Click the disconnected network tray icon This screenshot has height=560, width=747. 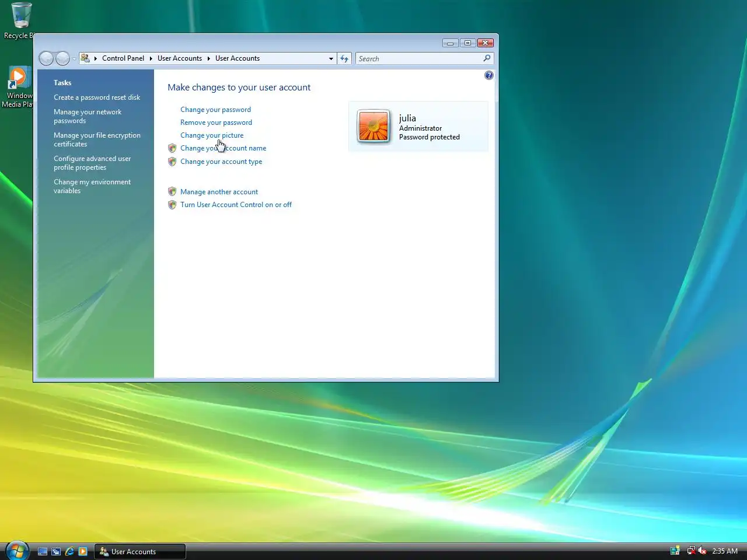click(691, 551)
